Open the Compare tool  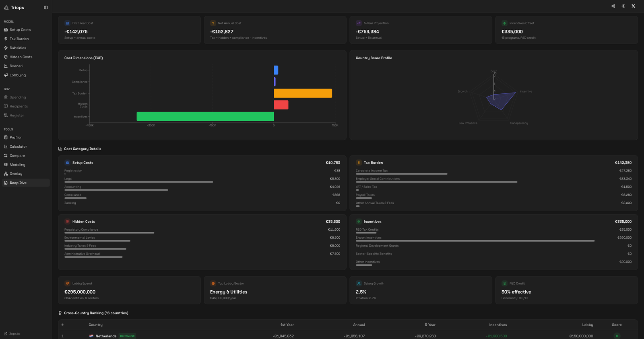17,156
